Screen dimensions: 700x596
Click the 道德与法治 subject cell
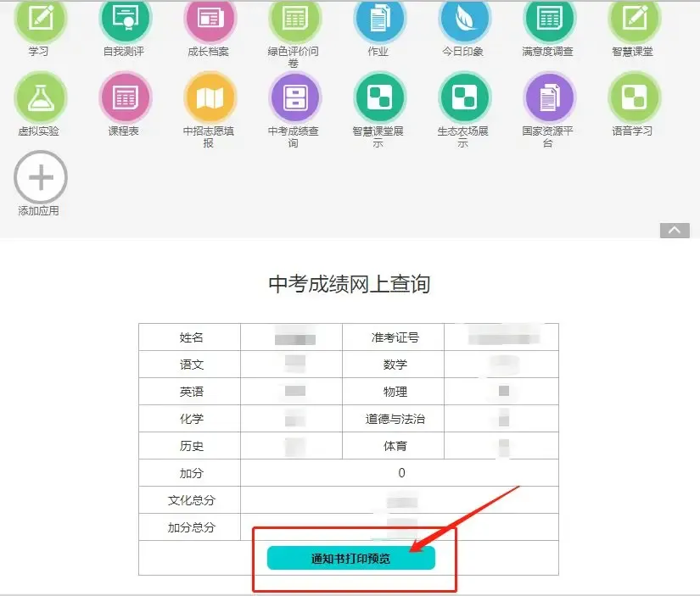click(394, 419)
